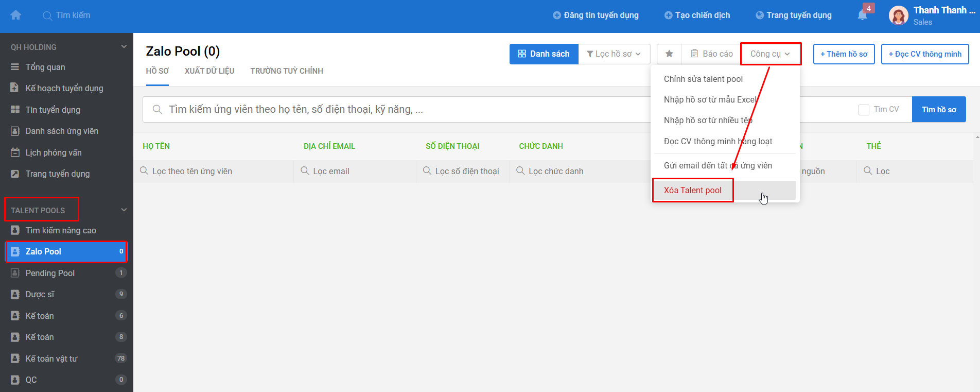The height and width of the screenshot is (392, 980).
Task: Select Kế toán pool with 6 profiles
Action: click(x=66, y=316)
